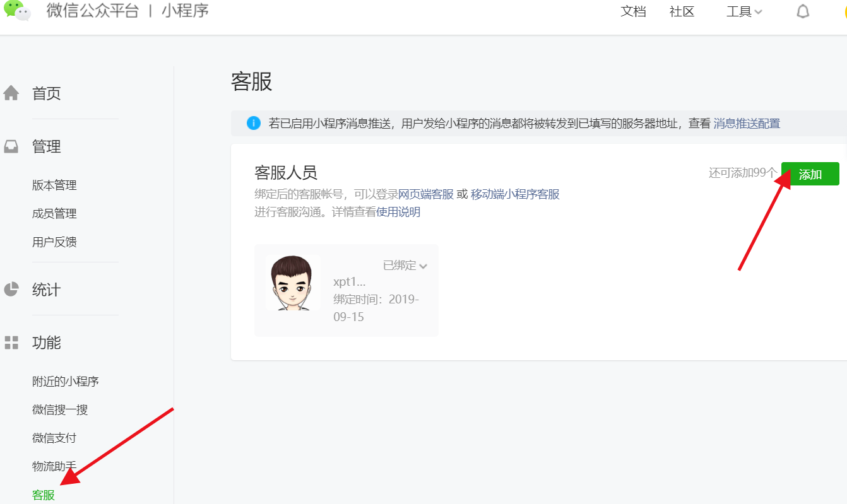
Task: Open 微信支付 in sidebar
Action: click(x=54, y=438)
